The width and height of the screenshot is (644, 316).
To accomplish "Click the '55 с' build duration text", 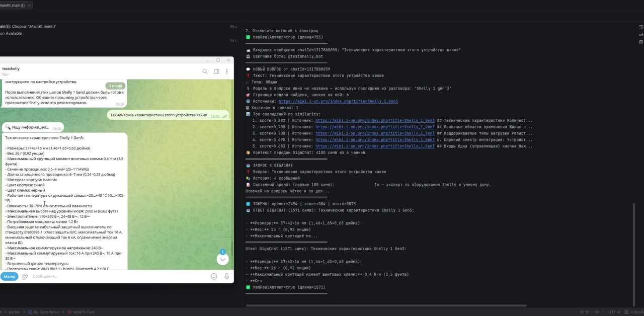I will click(x=233, y=26).
